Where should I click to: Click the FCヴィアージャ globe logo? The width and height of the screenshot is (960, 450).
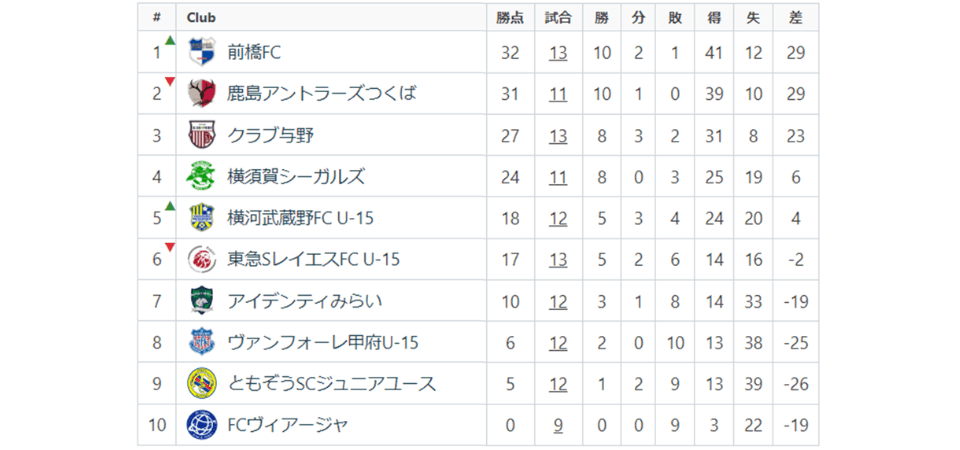pyautogui.click(x=202, y=425)
